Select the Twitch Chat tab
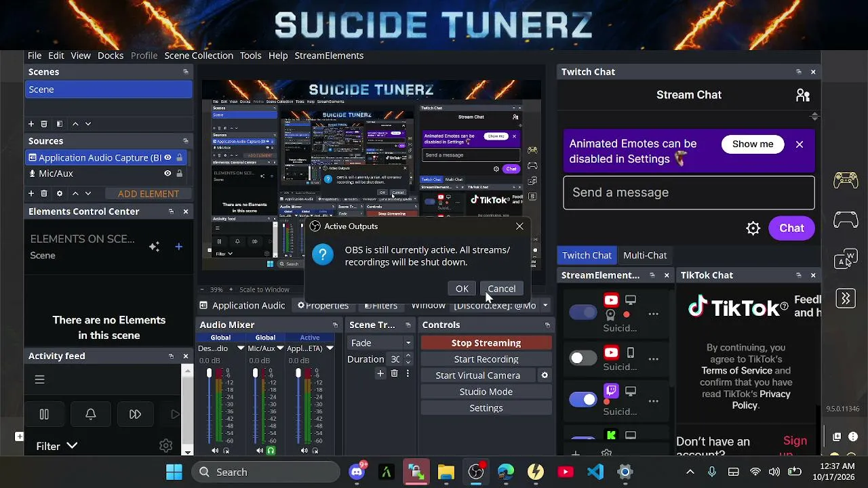868x488 pixels. pyautogui.click(x=587, y=256)
